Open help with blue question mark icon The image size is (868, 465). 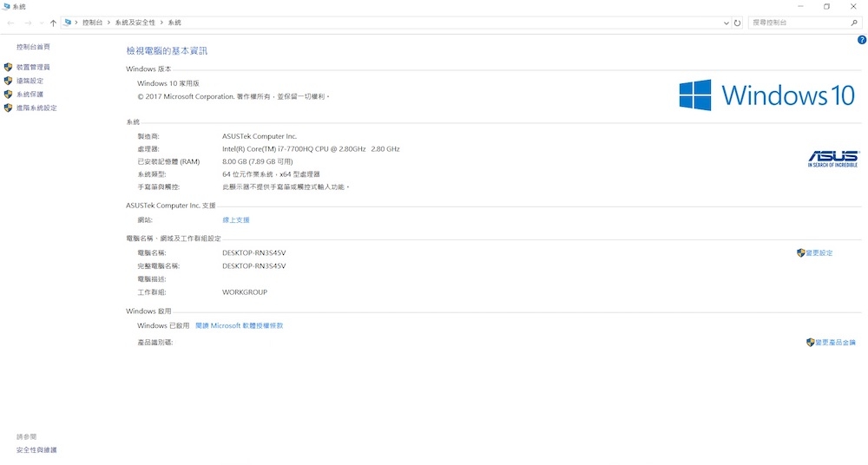(x=862, y=40)
